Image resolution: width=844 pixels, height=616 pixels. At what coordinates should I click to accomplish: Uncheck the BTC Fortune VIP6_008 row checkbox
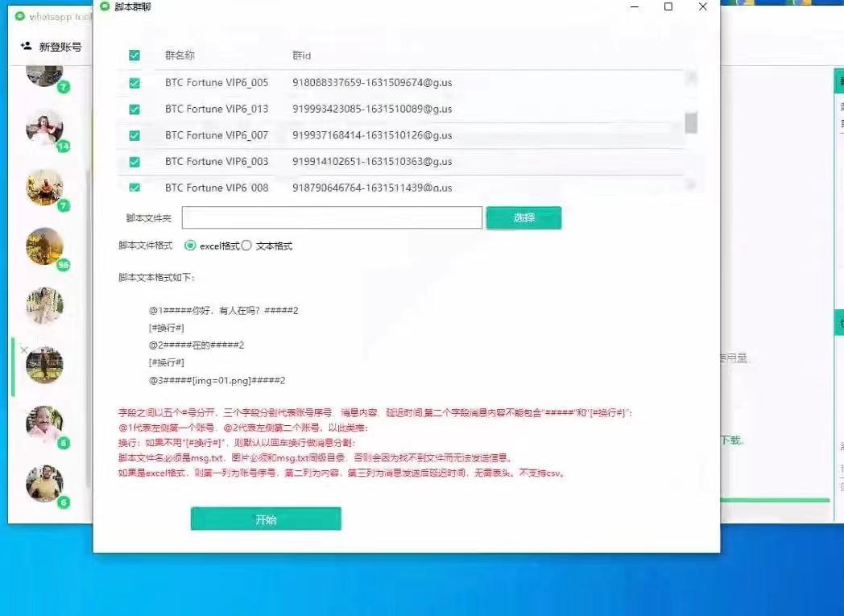coord(134,188)
